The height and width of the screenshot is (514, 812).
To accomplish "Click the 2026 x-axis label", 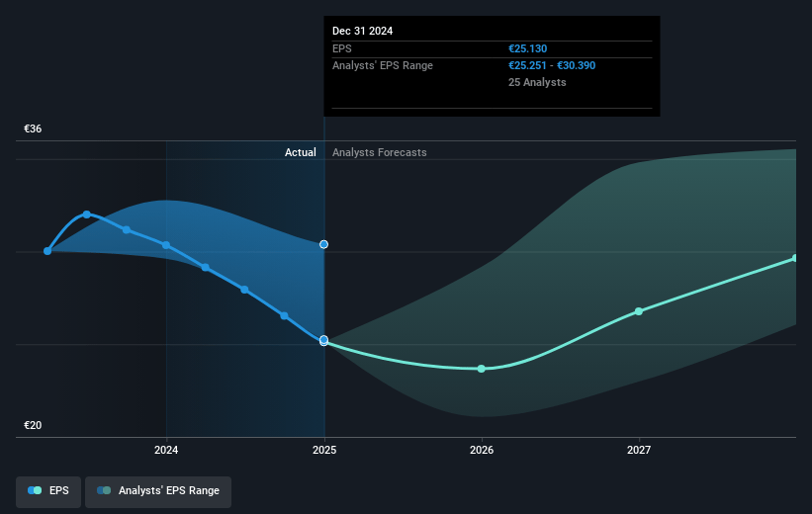I will coord(482,451).
